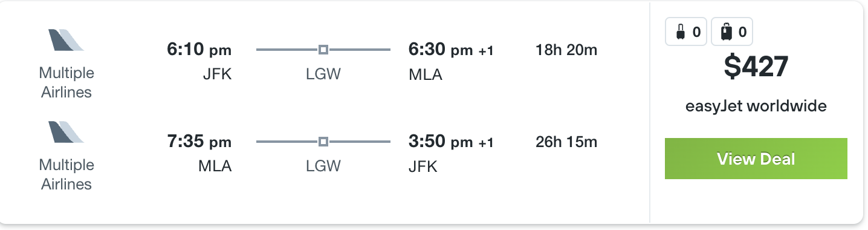Click the return 7:35 pm departure time
This screenshot has width=868, height=230.
[x=199, y=142]
